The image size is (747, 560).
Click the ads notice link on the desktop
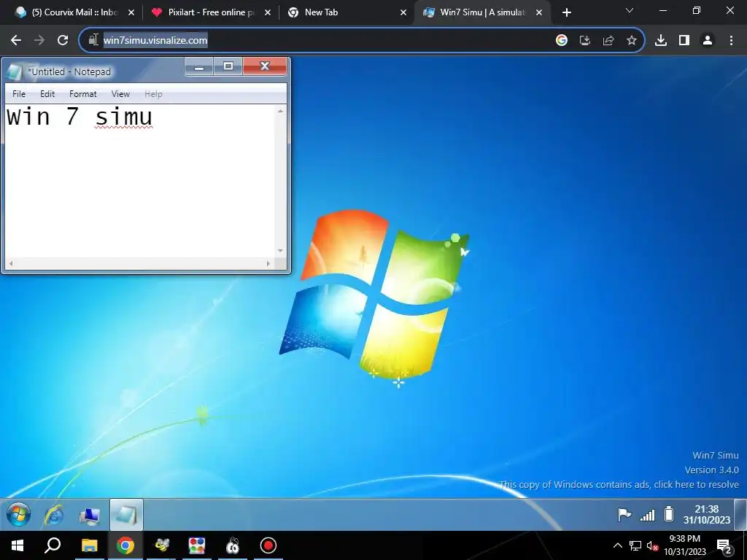click(x=619, y=484)
